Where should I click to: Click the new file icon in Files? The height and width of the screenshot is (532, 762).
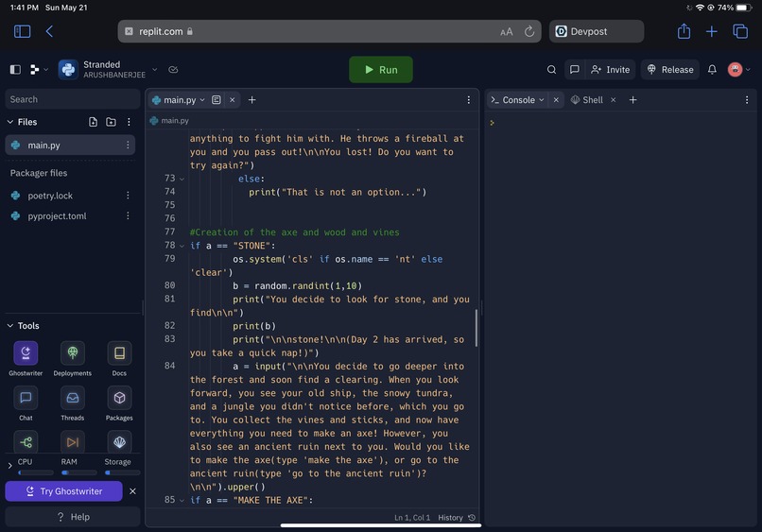tap(93, 122)
